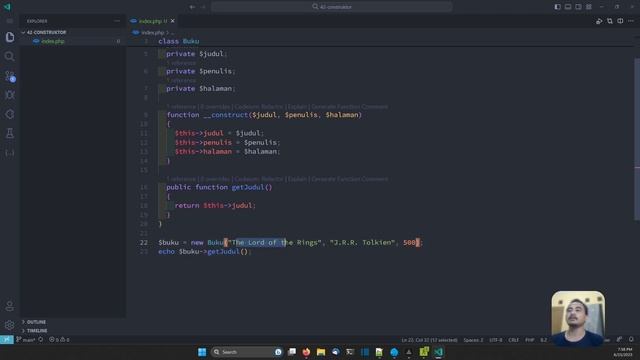Open the Testing flask icon
The width and height of the screenshot is (640, 360).
[x=10, y=133]
